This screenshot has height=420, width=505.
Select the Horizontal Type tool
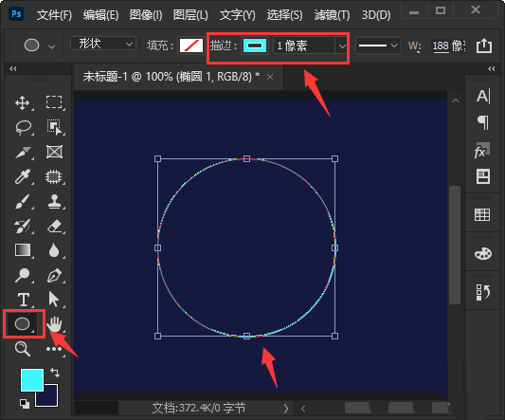tap(24, 300)
